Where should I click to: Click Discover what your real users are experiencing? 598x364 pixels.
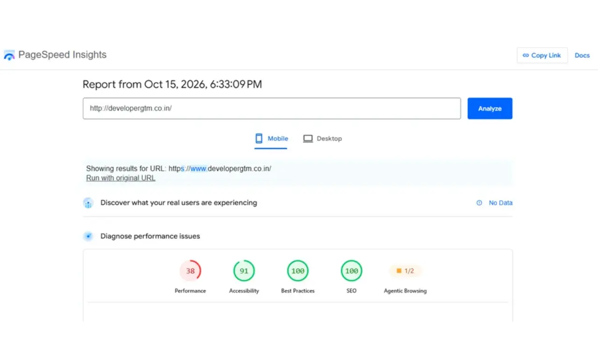pyautogui.click(x=178, y=203)
